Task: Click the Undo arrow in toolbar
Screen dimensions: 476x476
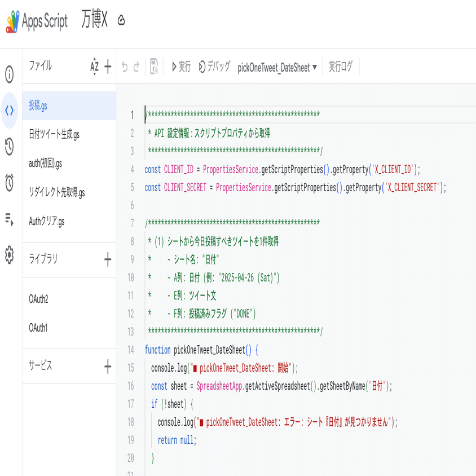Action: click(125, 67)
